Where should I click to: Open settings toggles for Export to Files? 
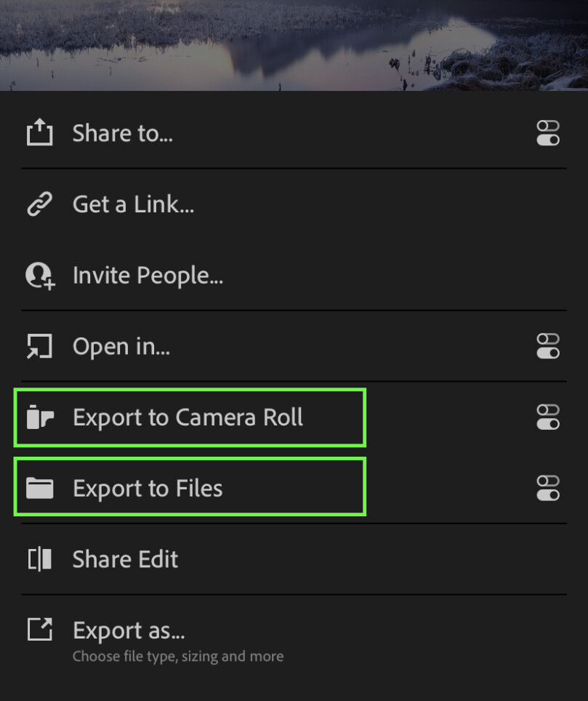pos(548,488)
